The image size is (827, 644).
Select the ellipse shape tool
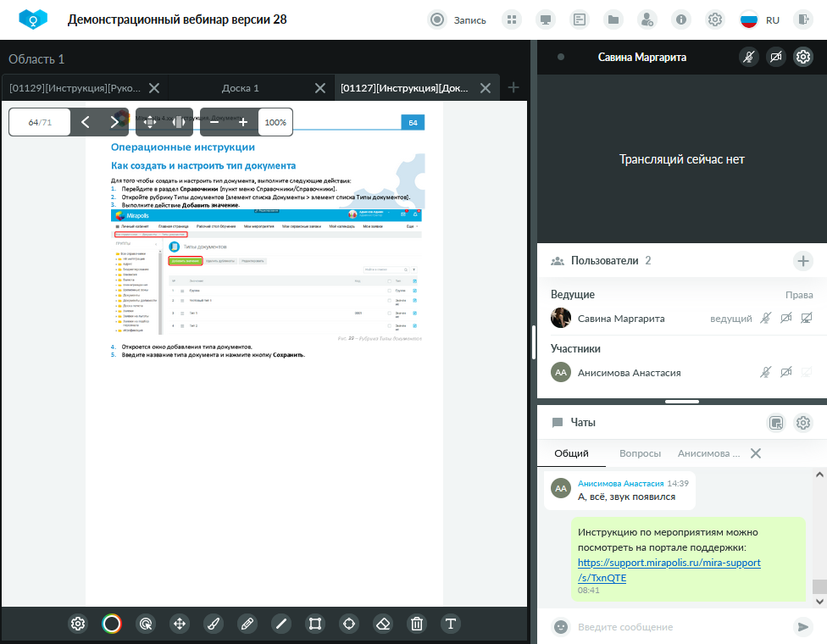349,624
